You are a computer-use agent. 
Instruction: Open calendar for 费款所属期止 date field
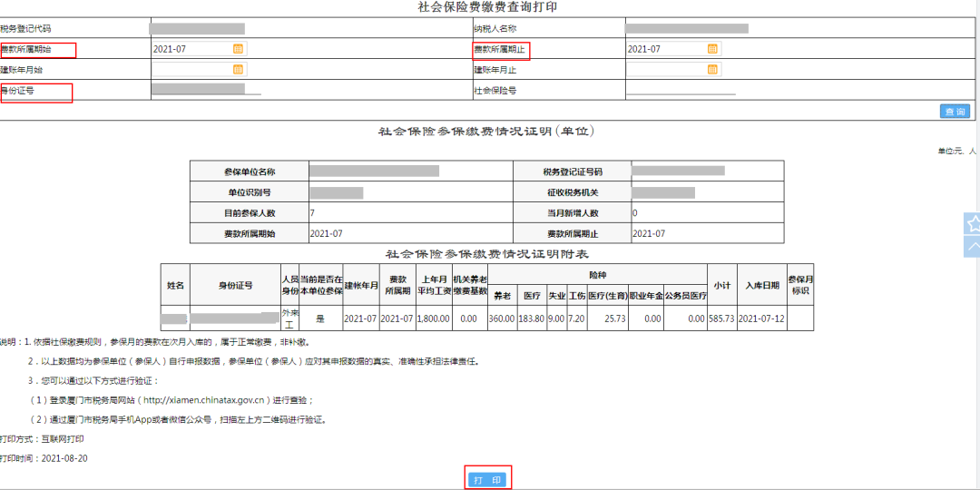[x=712, y=49]
